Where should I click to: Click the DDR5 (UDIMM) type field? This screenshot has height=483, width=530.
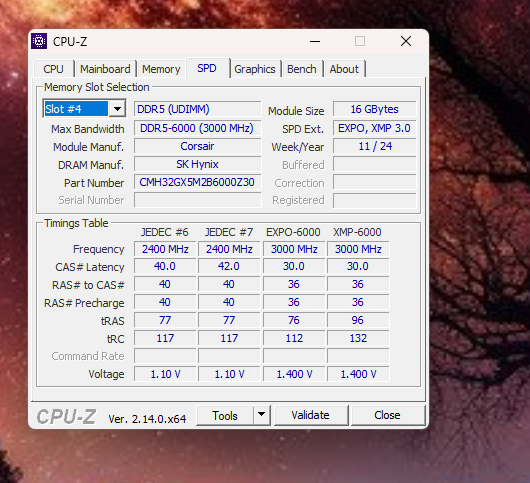click(197, 109)
